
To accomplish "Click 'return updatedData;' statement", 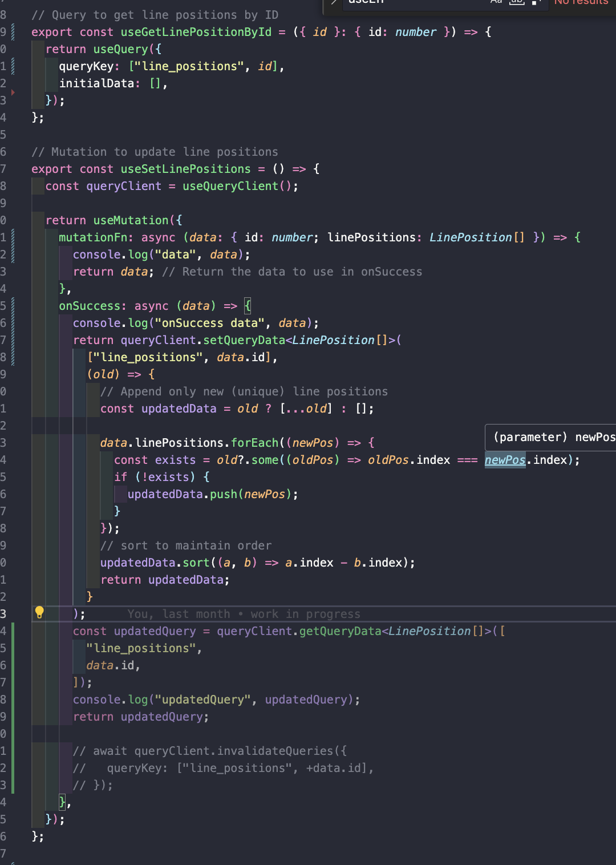I will [x=165, y=580].
